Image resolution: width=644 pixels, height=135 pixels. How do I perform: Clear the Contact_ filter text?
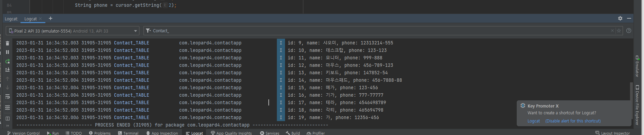[x=612, y=31]
